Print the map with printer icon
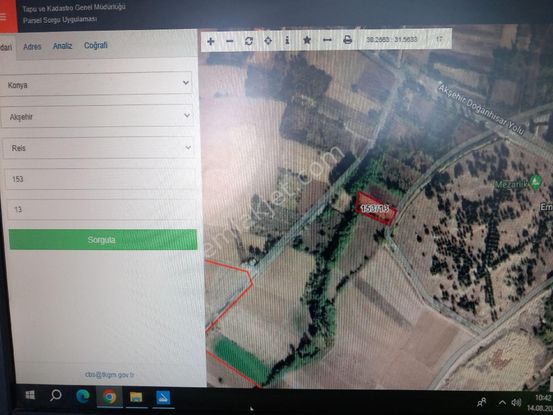Image resolution: width=553 pixels, height=415 pixels. pyautogui.click(x=347, y=39)
